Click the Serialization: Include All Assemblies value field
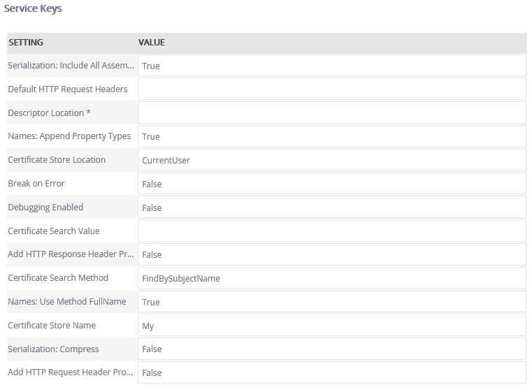 (331, 66)
